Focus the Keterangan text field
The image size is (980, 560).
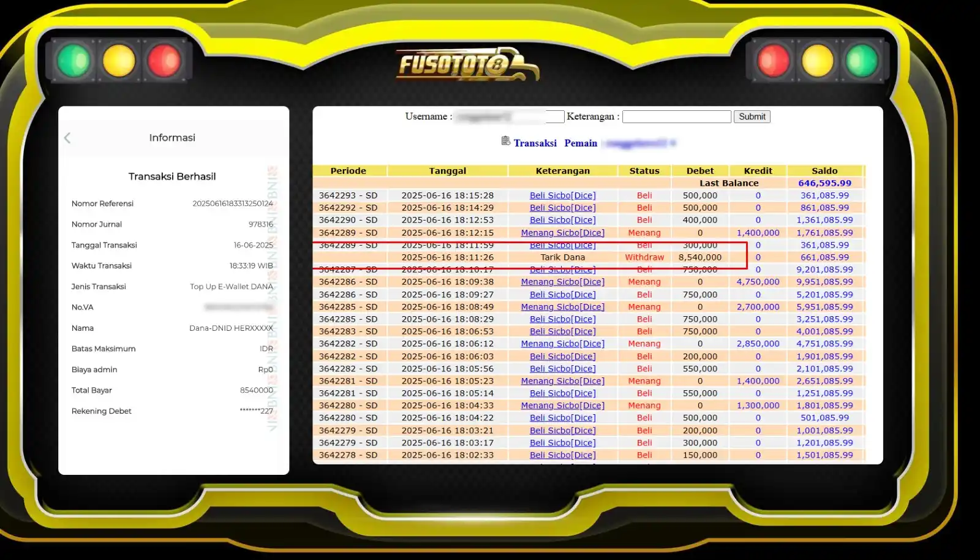point(676,116)
